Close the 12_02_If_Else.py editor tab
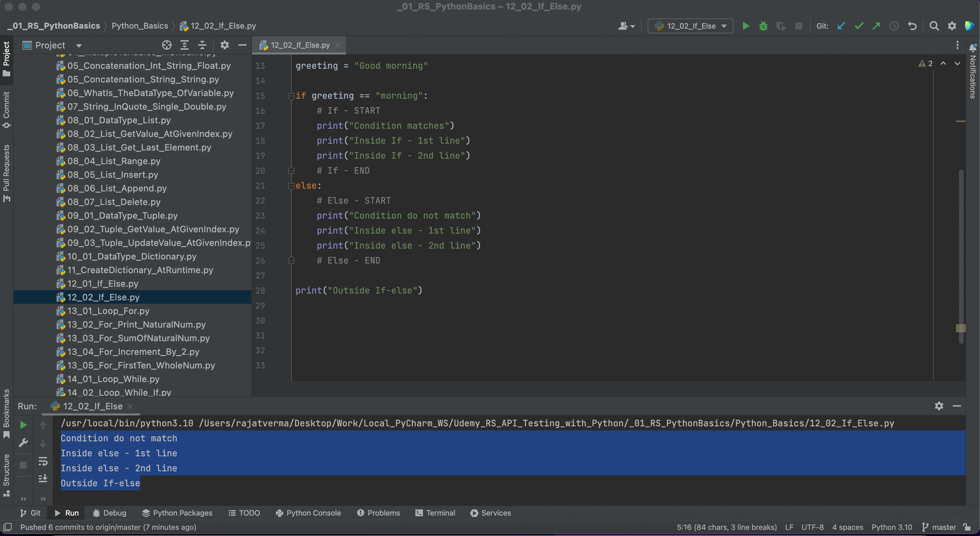980x536 pixels. tap(338, 45)
